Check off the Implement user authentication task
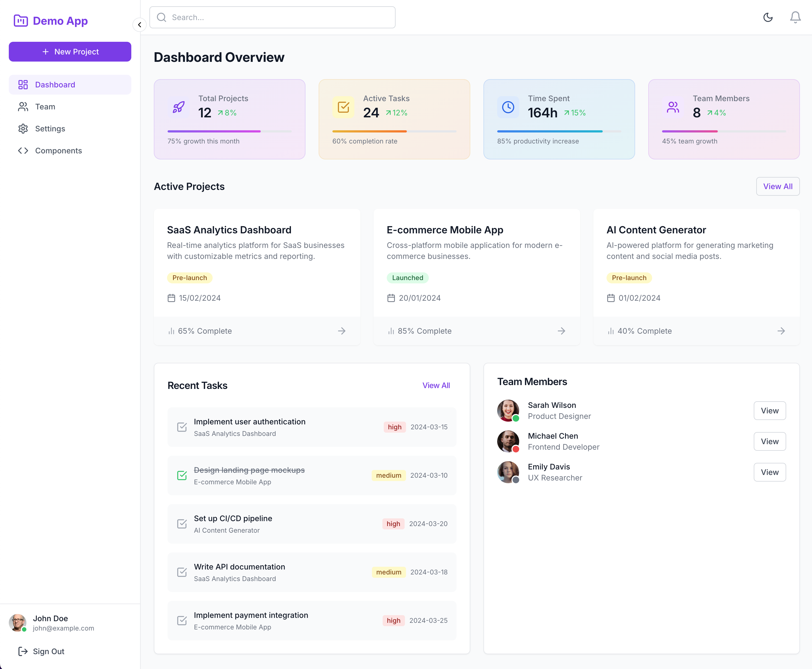This screenshot has width=812, height=669. coord(182,427)
